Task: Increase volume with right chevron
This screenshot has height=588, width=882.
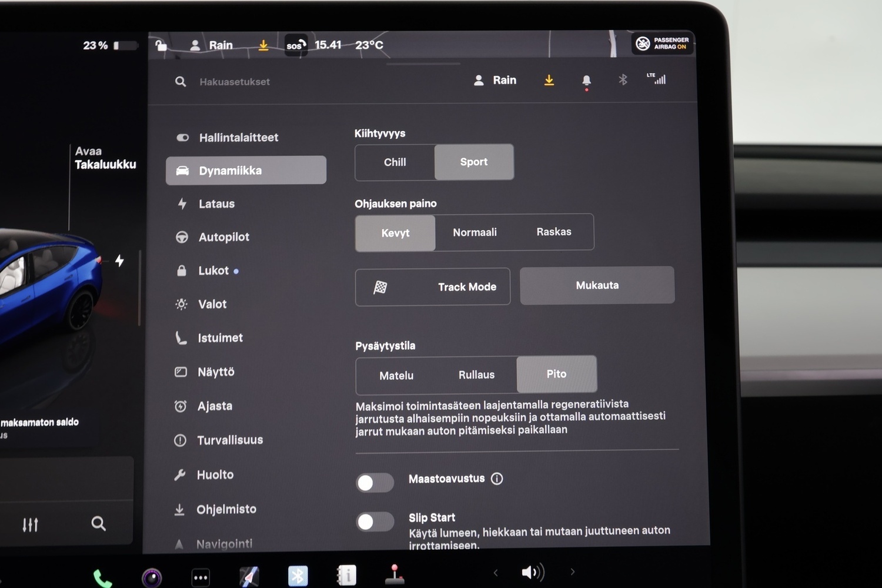Action: pos(572,572)
